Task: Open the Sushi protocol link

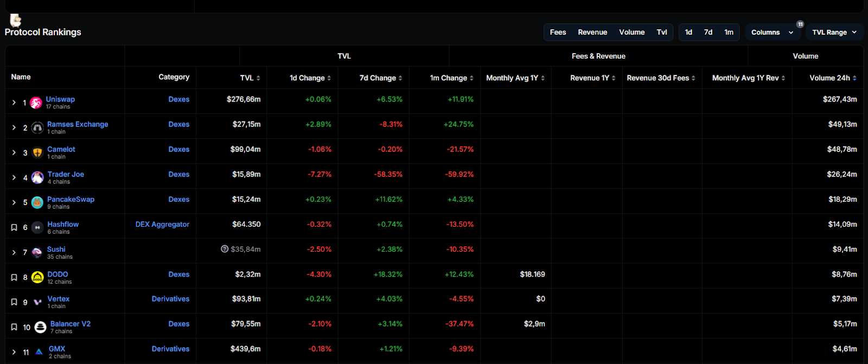Action: coord(56,249)
